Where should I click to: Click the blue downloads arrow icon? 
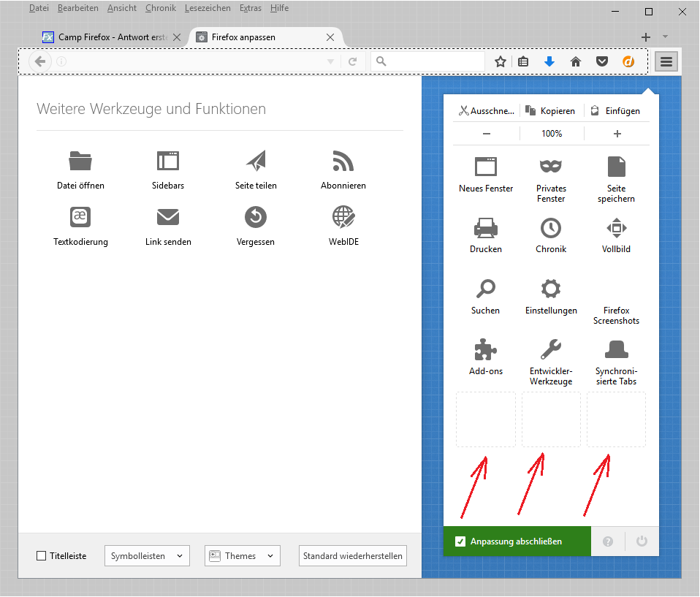[x=549, y=61]
